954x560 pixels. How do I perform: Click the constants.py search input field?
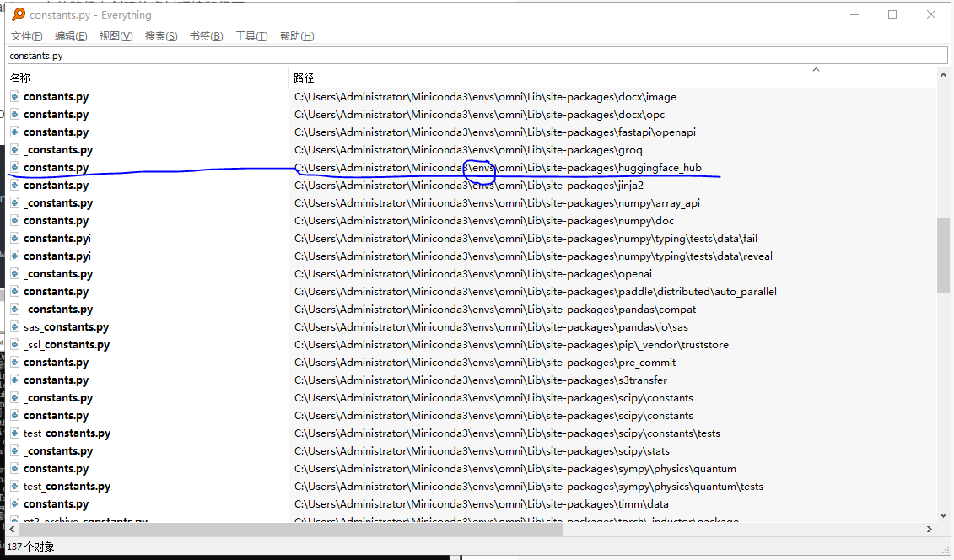coord(477,56)
